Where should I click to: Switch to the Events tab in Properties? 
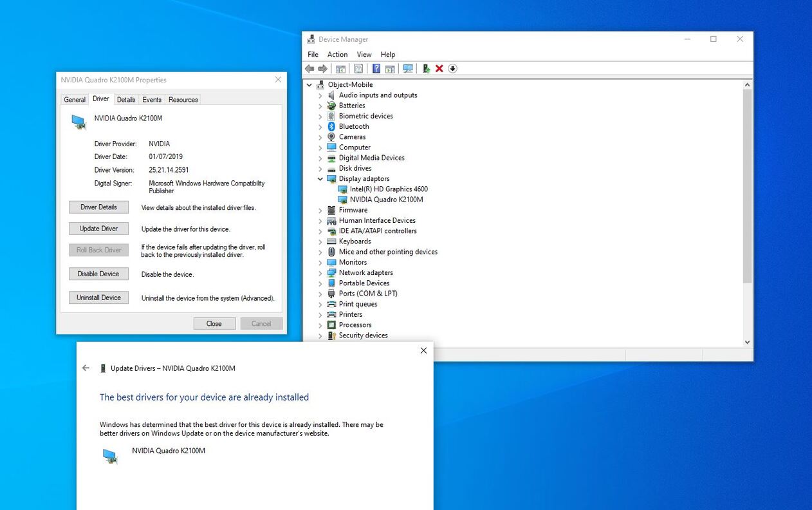[x=152, y=100]
